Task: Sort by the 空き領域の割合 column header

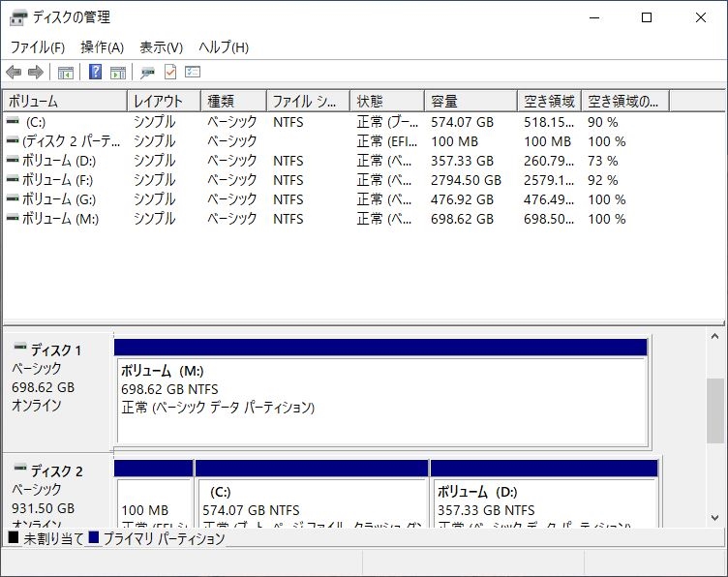Action: pyautogui.click(x=625, y=102)
